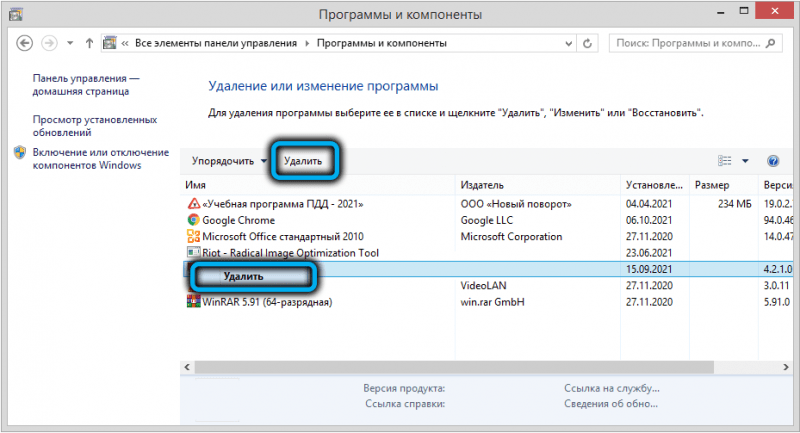Expand the breadcrumb arrow after Все элементы панели управления
Viewport: 800px width, 433px height.
[x=307, y=43]
